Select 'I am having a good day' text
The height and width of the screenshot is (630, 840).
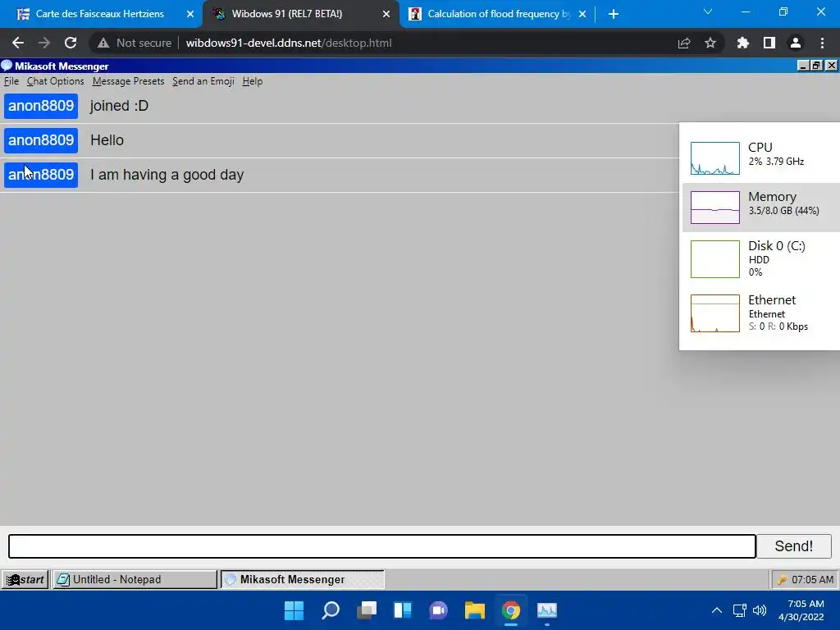[167, 176]
